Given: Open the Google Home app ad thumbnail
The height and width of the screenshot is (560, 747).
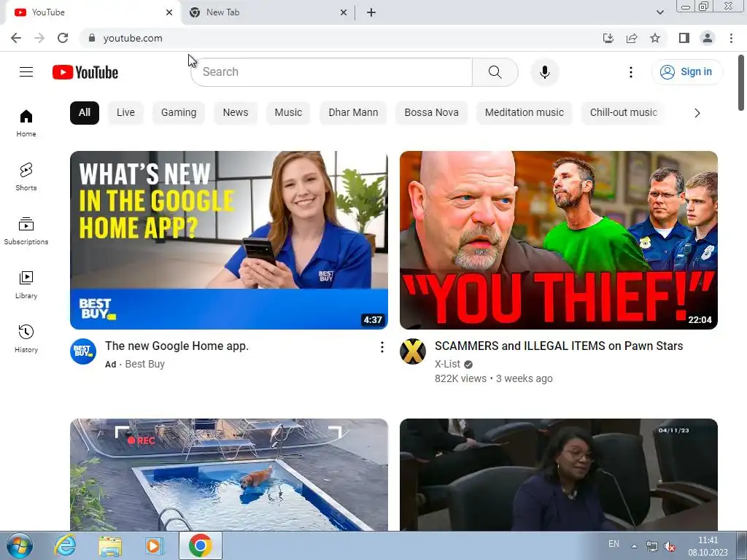Looking at the screenshot, I should click(228, 240).
